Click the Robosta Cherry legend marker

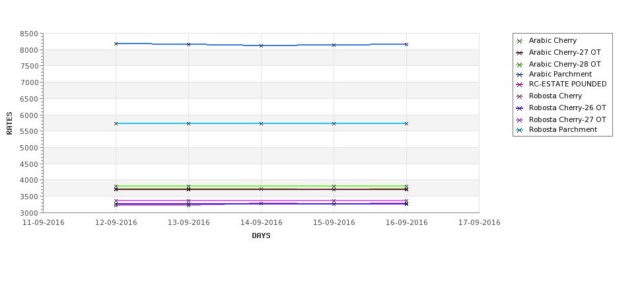pyautogui.click(x=519, y=96)
